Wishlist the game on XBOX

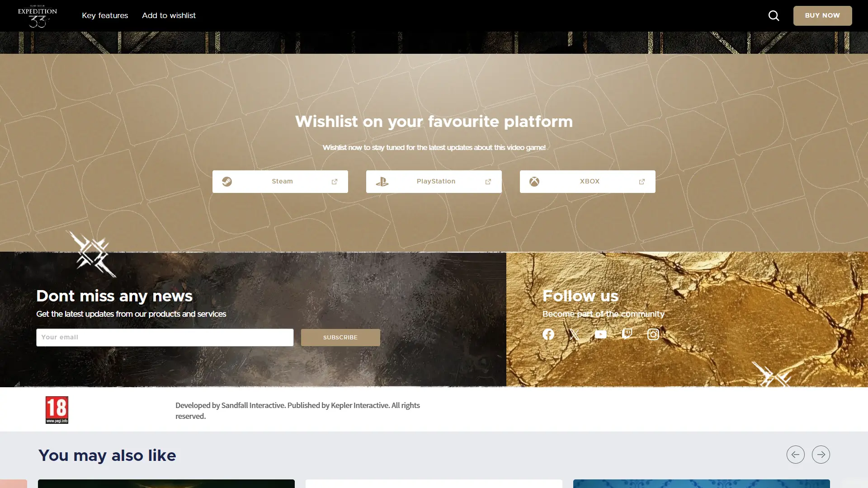pyautogui.click(x=588, y=182)
